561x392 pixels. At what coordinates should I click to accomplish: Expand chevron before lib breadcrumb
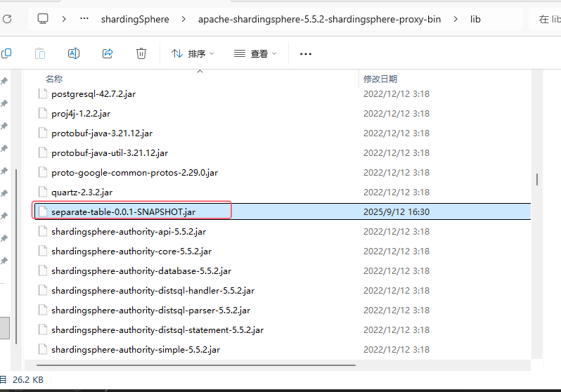(456, 19)
